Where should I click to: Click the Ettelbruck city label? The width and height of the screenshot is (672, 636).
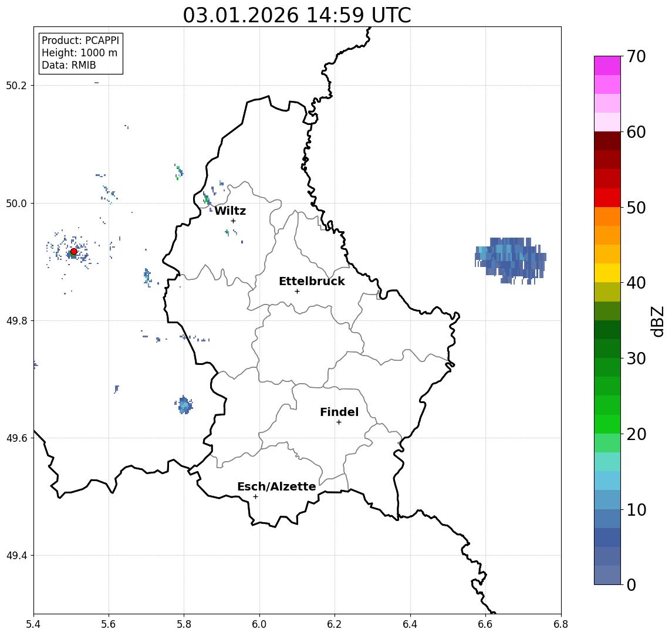coord(312,281)
